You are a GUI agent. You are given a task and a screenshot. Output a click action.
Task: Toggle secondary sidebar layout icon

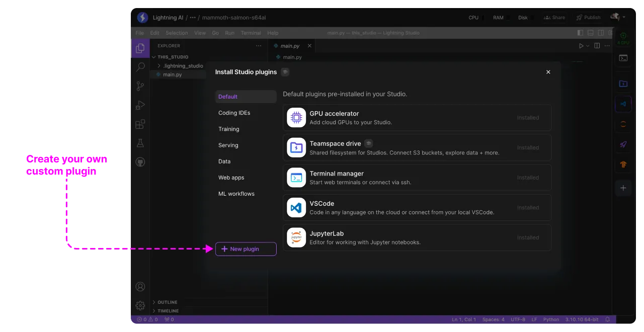(601, 33)
